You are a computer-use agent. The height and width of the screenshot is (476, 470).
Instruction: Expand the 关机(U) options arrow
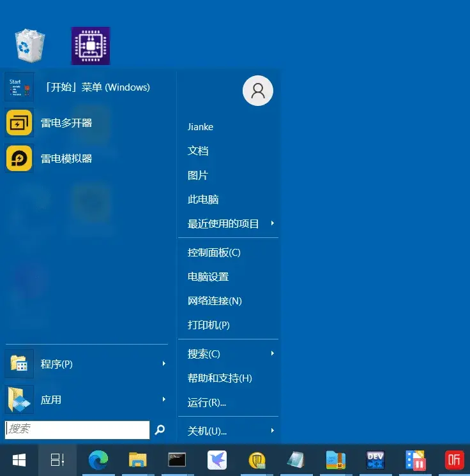click(273, 431)
